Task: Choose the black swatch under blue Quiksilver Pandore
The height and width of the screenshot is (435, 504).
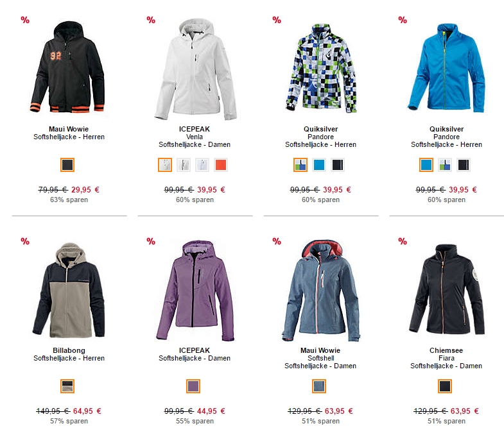Action: pyautogui.click(x=464, y=165)
